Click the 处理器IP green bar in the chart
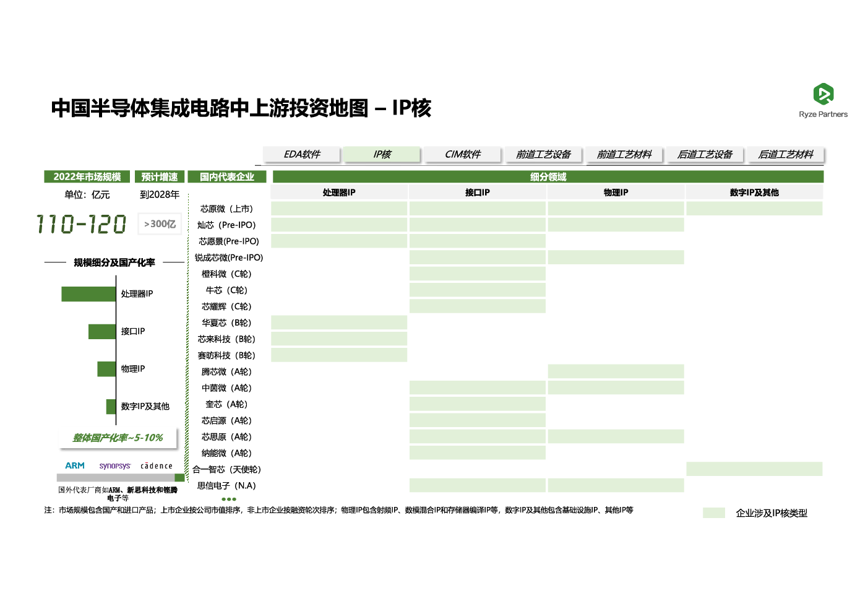This screenshot has height=614, width=868. [88, 294]
